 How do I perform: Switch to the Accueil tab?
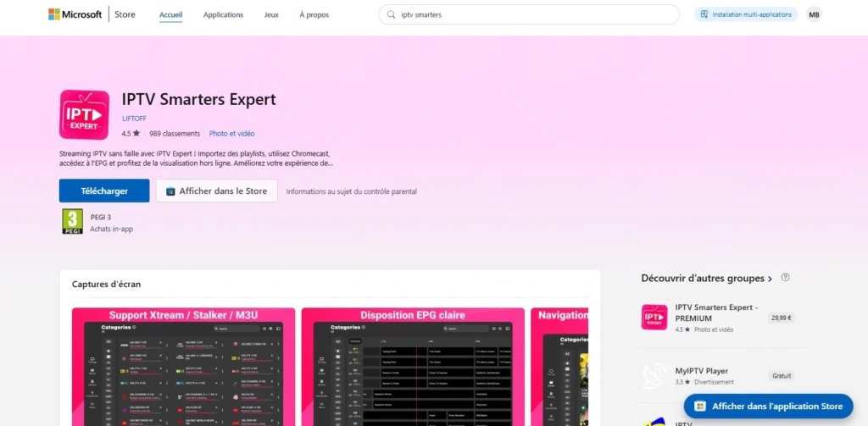point(171,15)
